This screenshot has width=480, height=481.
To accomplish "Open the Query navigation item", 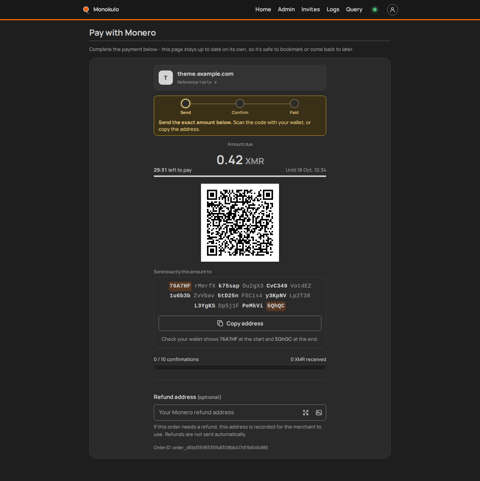I will (x=354, y=10).
